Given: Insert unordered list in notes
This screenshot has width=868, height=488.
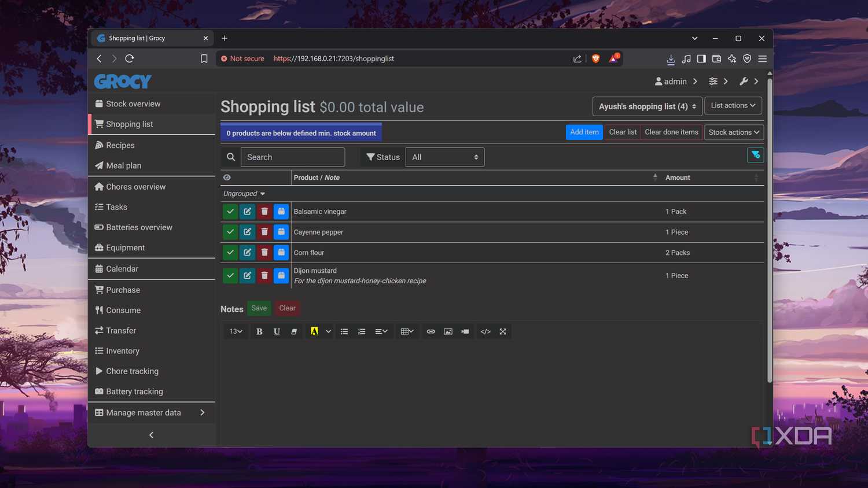Looking at the screenshot, I should point(344,331).
